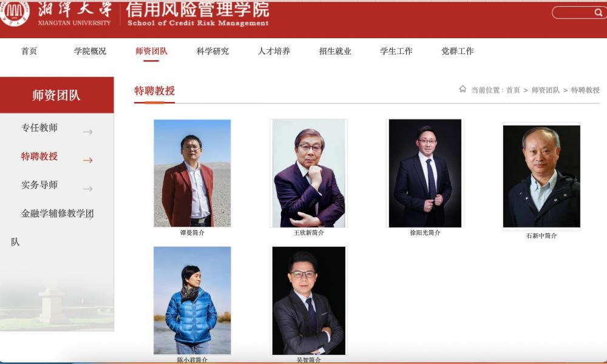Open 王欣新简介 profile link

coord(308,232)
